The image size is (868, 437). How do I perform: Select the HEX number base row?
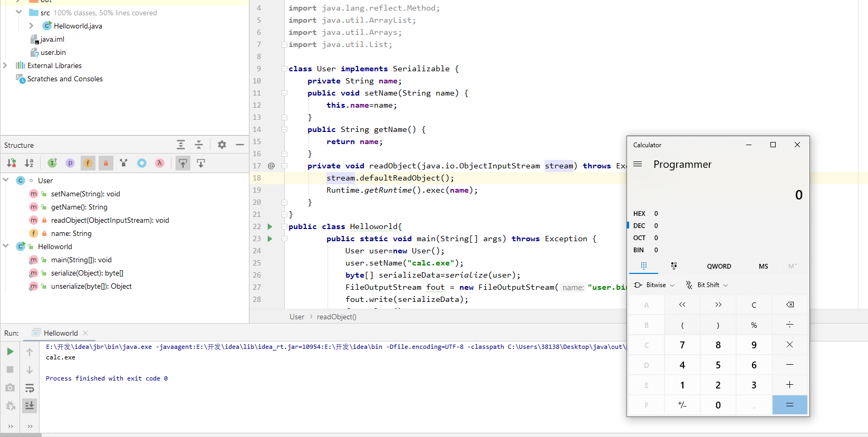(x=639, y=214)
